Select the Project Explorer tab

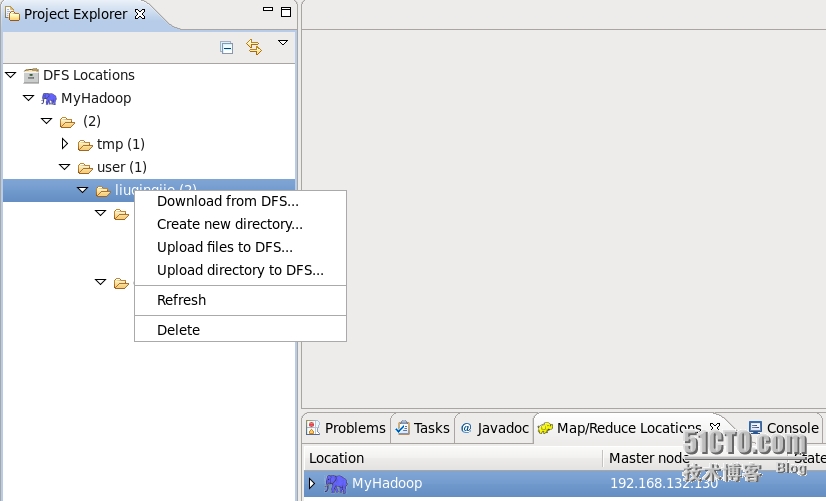(x=75, y=14)
